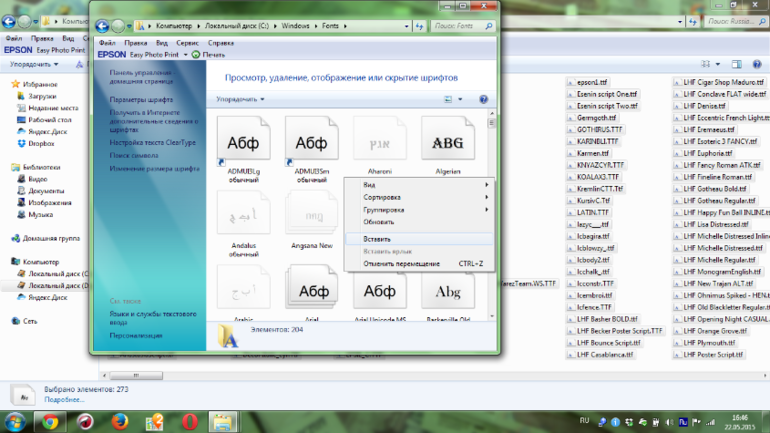Select the Arial font family icon
Image resolution: width=770 pixels, height=433 pixels.
tap(311, 290)
